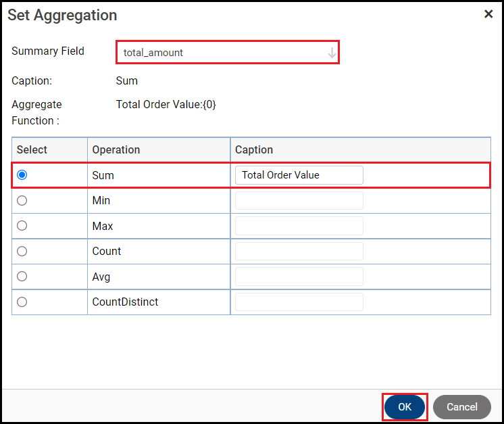The height and width of the screenshot is (424, 504).
Task: Select the Sum radio button
Action: point(22,175)
